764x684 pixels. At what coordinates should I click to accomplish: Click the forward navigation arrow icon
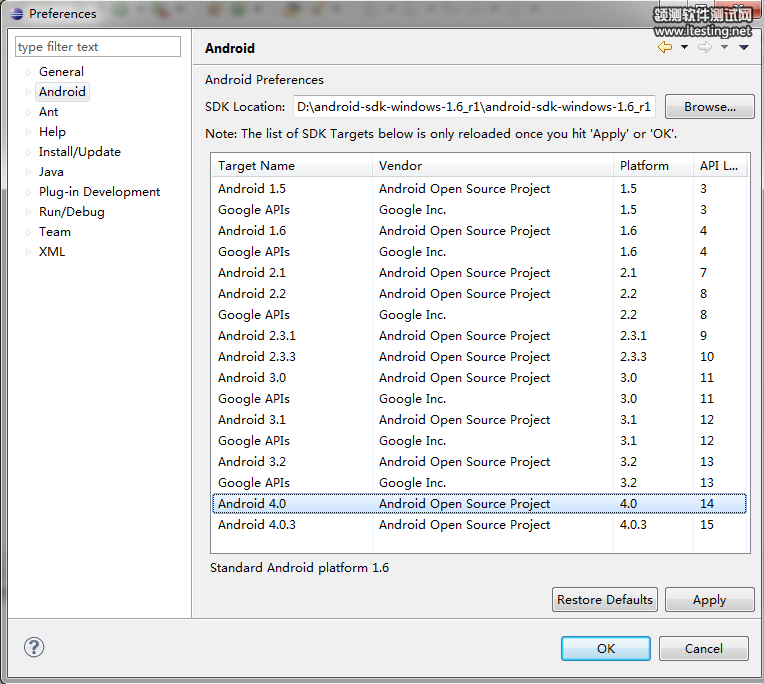coord(705,47)
